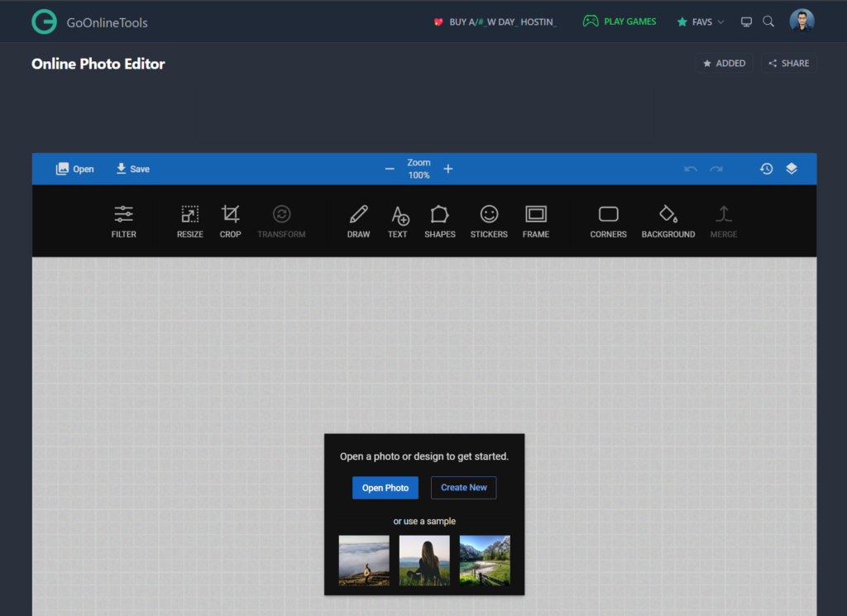Select the Corners tool

coord(608,220)
